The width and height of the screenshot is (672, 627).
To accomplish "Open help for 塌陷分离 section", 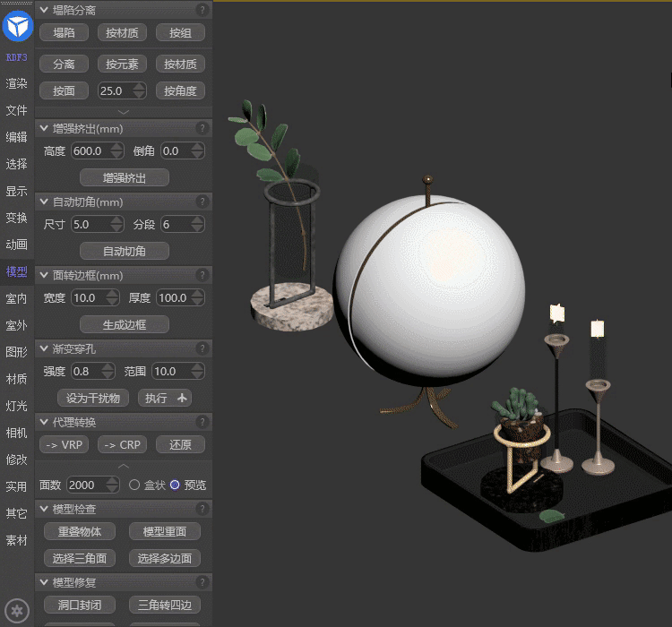I will coord(202,10).
